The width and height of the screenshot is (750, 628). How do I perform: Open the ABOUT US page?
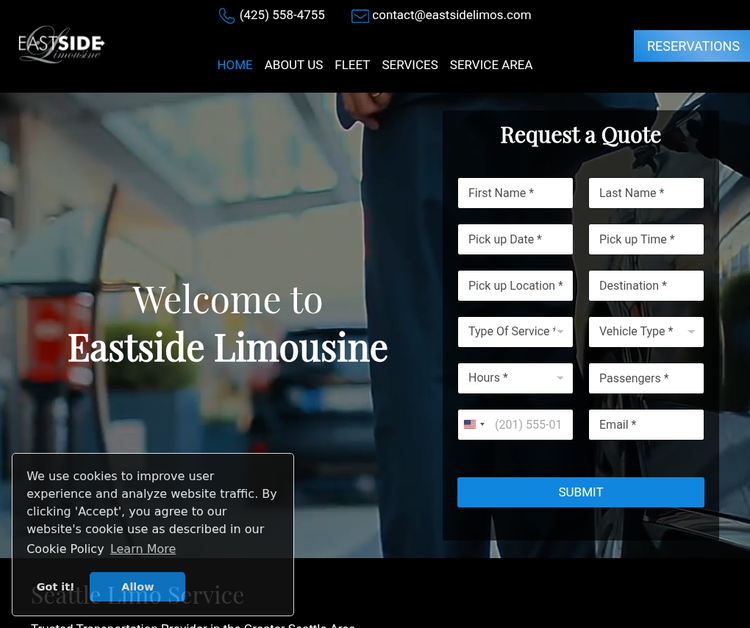click(294, 65)
